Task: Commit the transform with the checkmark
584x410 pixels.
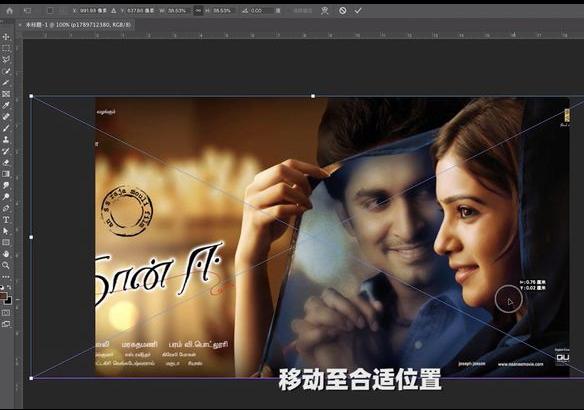Action: tap(358, 11)
